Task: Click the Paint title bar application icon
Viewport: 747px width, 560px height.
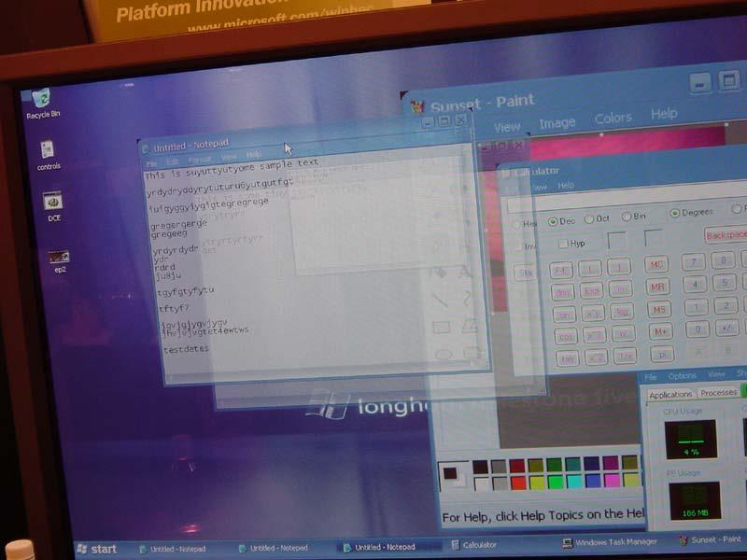Action: pos(417,106)
